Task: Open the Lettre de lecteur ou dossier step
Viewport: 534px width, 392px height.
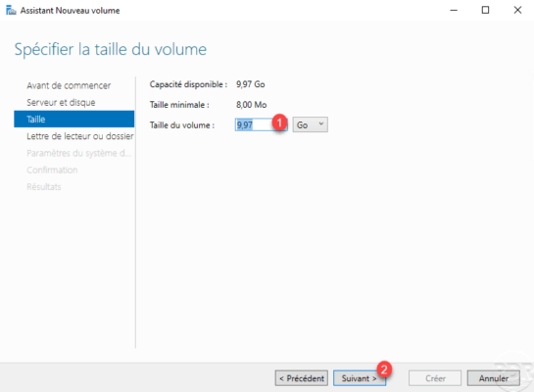Action: coord(80,136)
